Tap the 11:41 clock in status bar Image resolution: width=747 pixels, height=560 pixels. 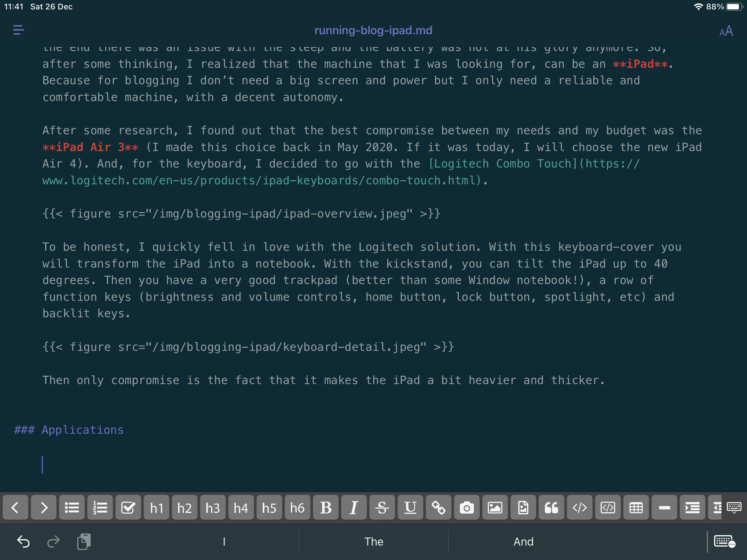point(13,7)
